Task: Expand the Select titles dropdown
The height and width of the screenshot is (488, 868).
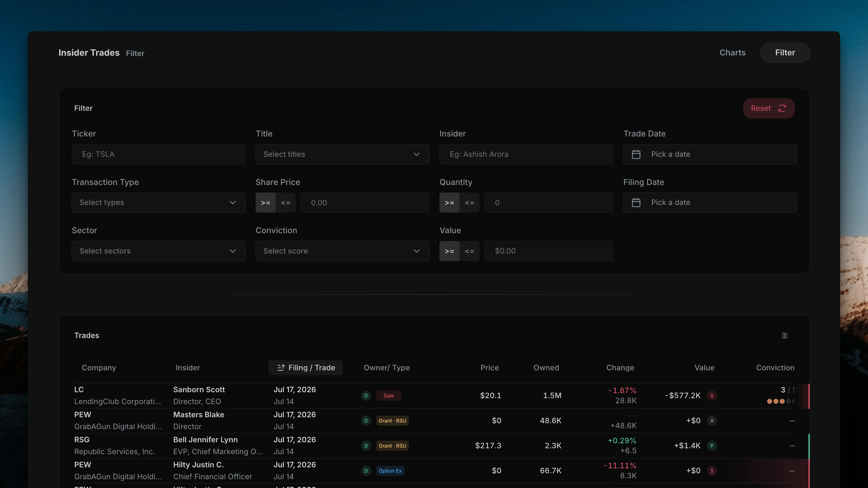Action: pyautogui.click(x=342, y=154)
